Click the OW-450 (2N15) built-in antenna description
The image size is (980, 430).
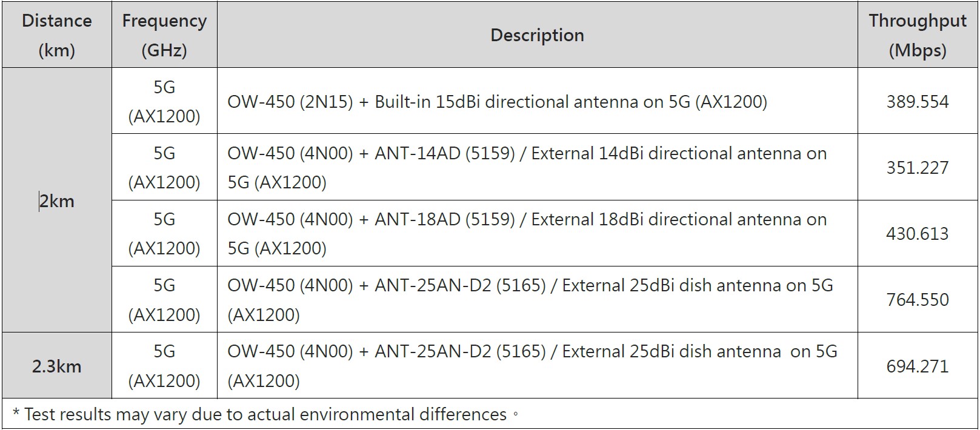coord(497,102)
